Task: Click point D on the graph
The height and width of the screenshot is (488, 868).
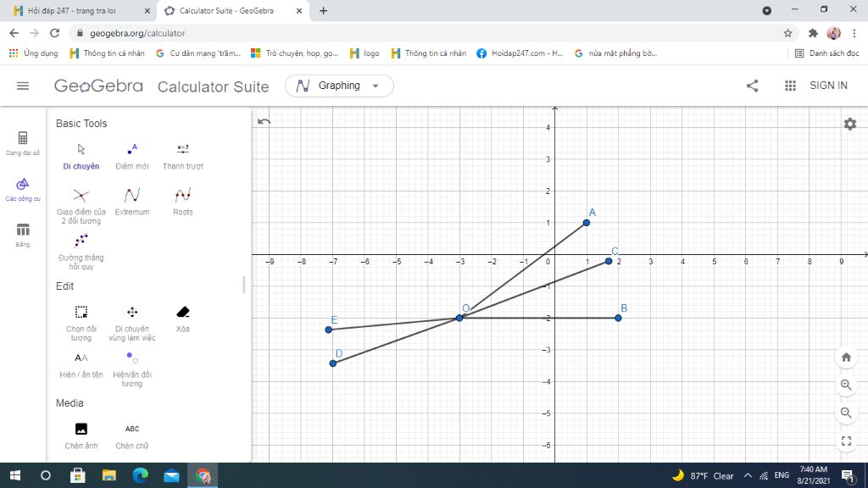Action: click(x=332, y=363)
